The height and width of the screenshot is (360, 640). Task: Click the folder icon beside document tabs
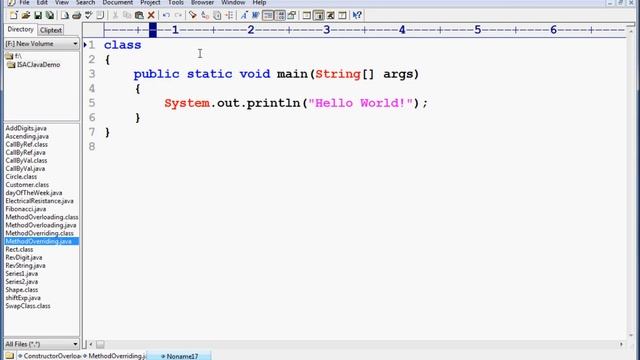pos(9,356)
